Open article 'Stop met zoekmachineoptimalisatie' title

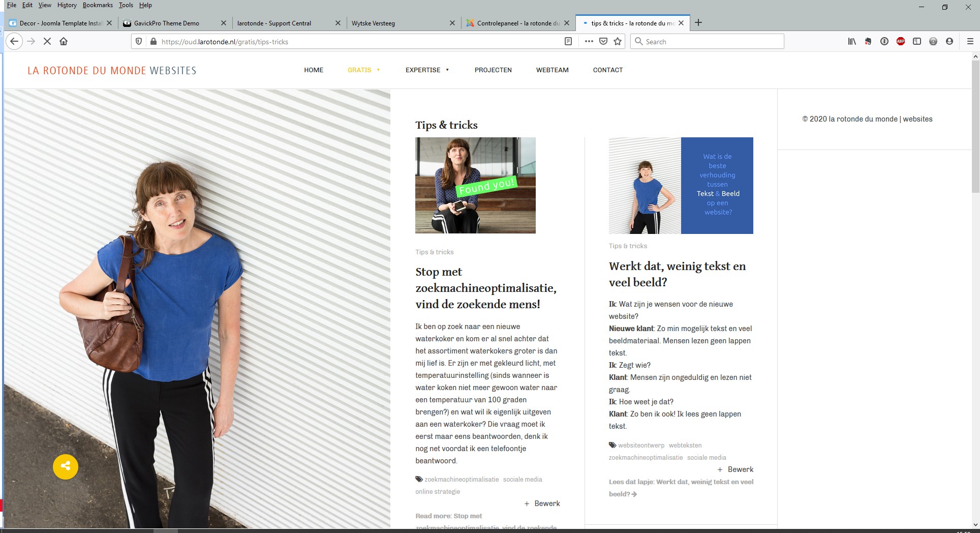(x=486, y=288)
